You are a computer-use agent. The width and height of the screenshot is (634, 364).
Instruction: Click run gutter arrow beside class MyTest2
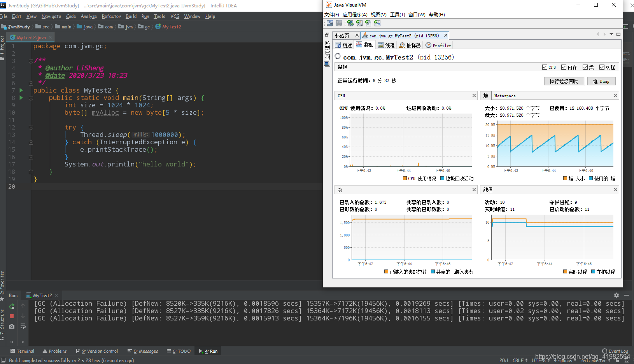point(21,90)
